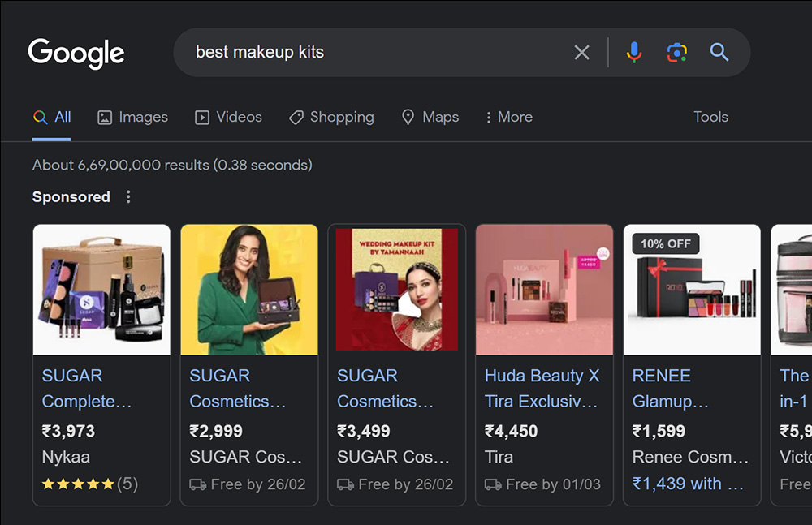Run the search via the magnifying glass icon

point(719,52)
